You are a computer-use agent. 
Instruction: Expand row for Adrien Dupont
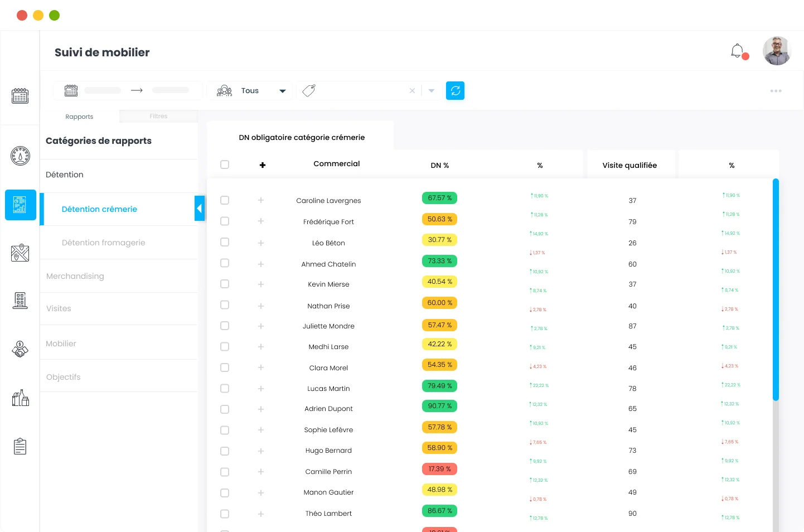[x=261, y=409]
